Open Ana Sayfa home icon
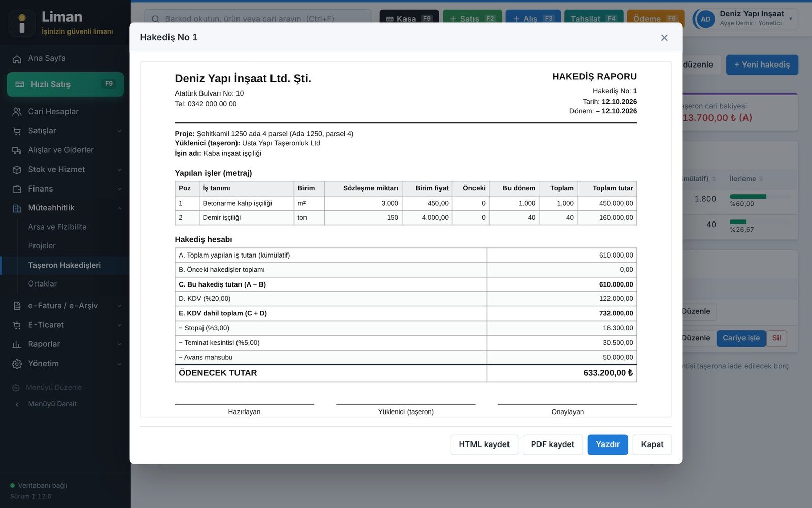This screenshot has height=508, width=812. (17, 59)
